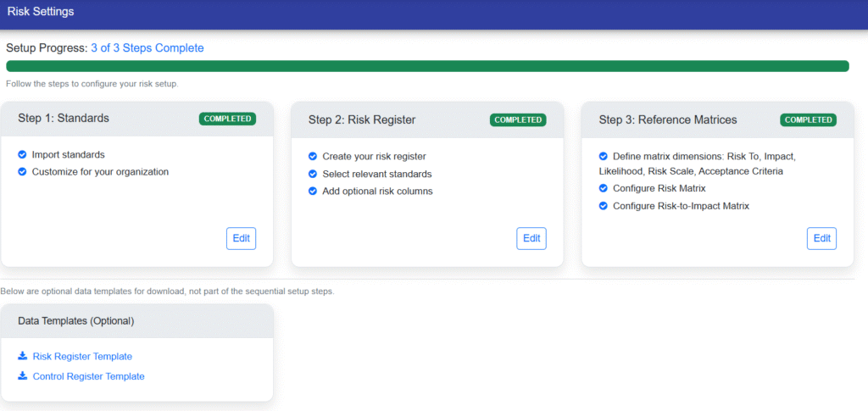Click check icon next to Import standards
Screen dimensions: 868x411
[x=22, y=155]
